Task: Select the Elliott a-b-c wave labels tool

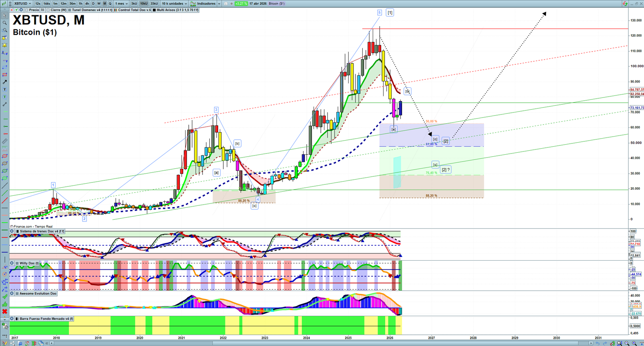Action: (x=4, y=289)
